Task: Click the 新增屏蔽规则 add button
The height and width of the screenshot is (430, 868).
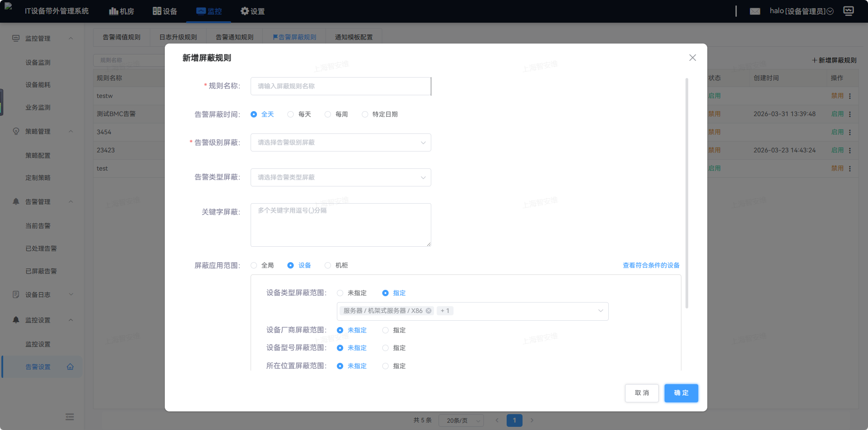Action: (834, 60)
